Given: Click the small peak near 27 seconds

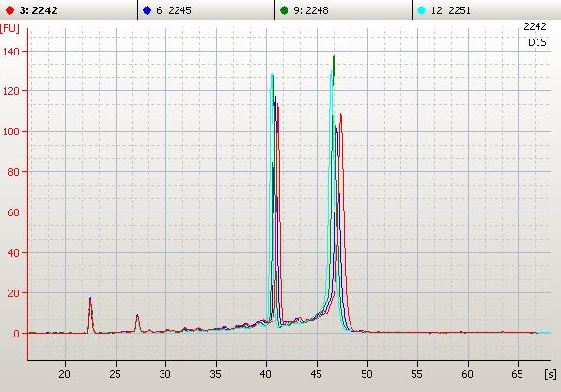Looking at the screenshot, I should [x=137, y=323].
